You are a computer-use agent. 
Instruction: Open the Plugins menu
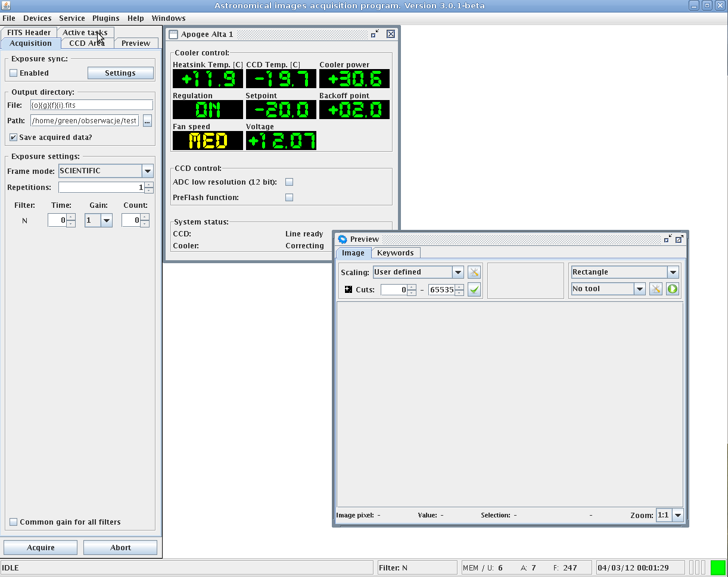tap(106, 18)
